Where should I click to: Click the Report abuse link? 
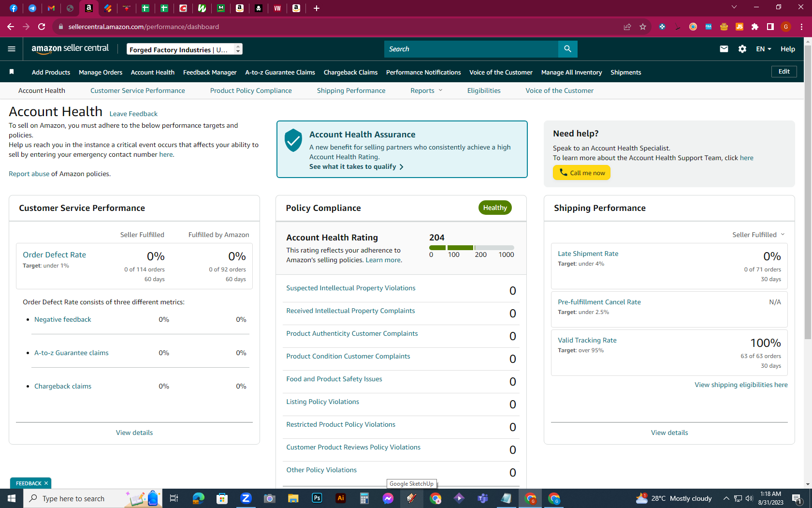point(29,174)
